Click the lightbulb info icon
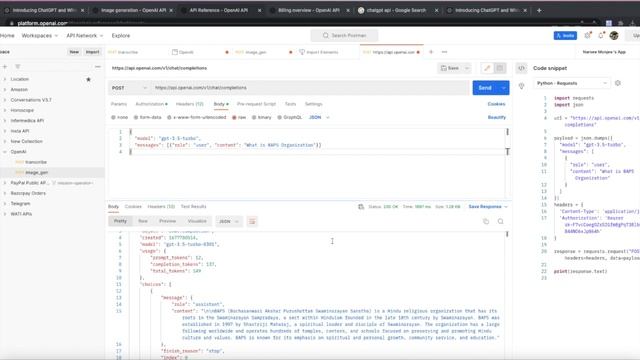The image size is (640, 360). (521, 86)
